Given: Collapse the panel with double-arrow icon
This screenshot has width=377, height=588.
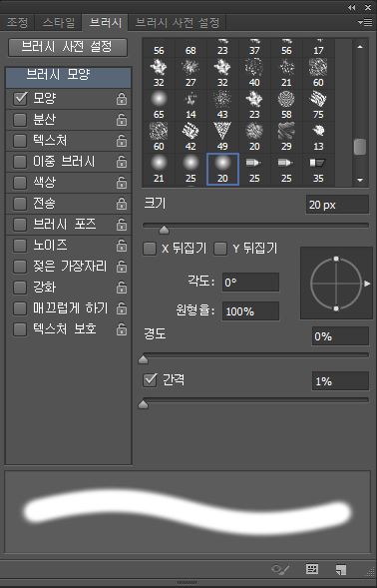Looking at the screenshot, I should [x=351, y=8].
